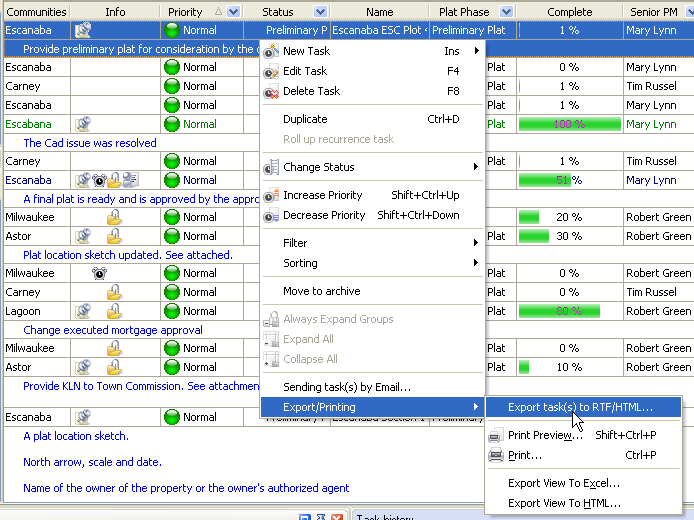Click the Edit Task pencil icon
Screen dimensions: 694x520
(271, 71)
